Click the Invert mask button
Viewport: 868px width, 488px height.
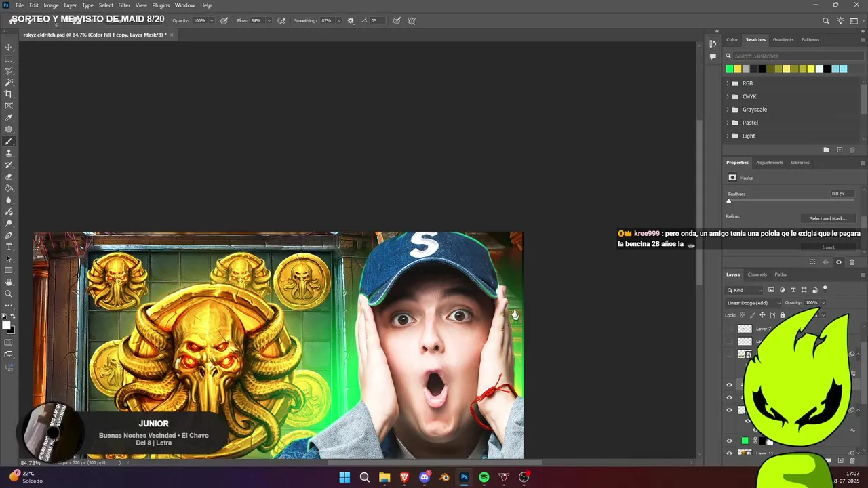click(x=828, y=247)
